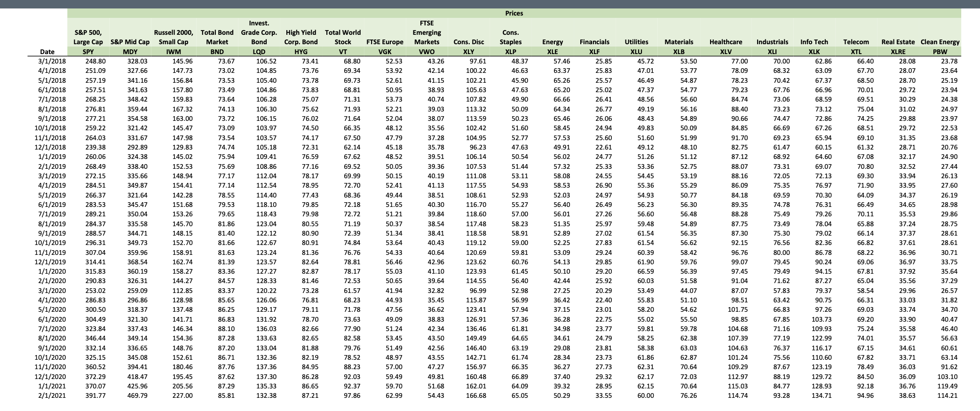The image size is (980, 411).
Task: Click the "Total Bond Market" column label
Action: click(217, 37)
